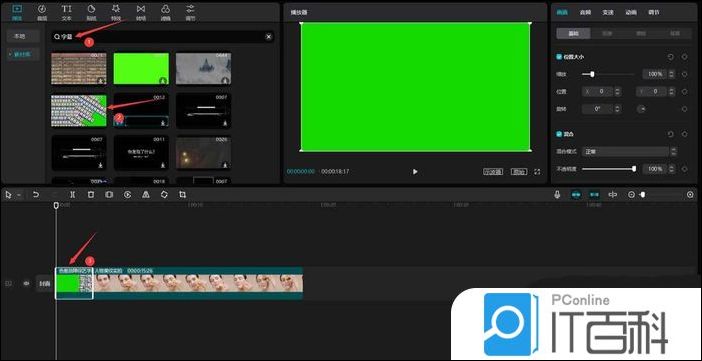Increment the scale percentage stepper
Image resolution: width=702 pixels, height=361 pixels.
tap(671, 72)
